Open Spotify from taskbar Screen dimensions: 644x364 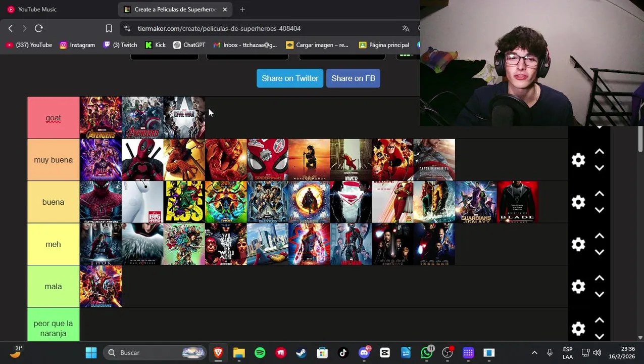click(x=260, y=353)
